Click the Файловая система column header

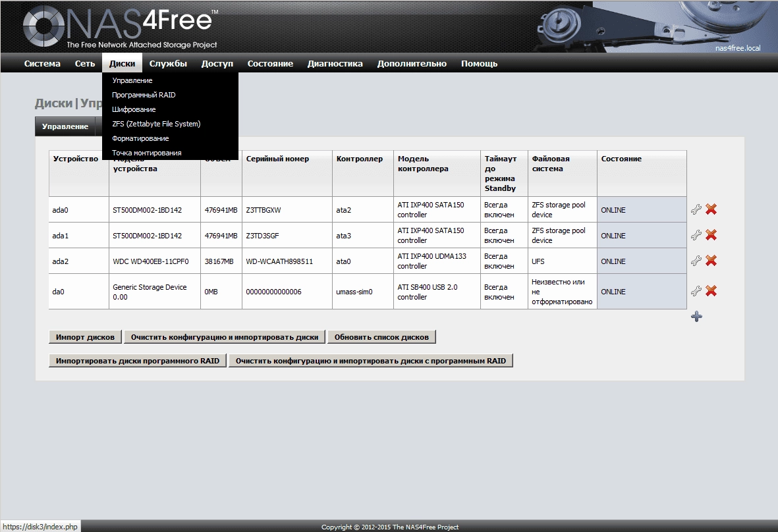point(563,174)
